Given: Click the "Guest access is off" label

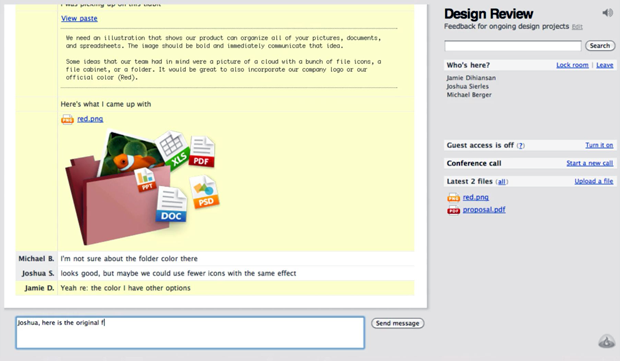Looking at the screenshot, I should [480, 146].
